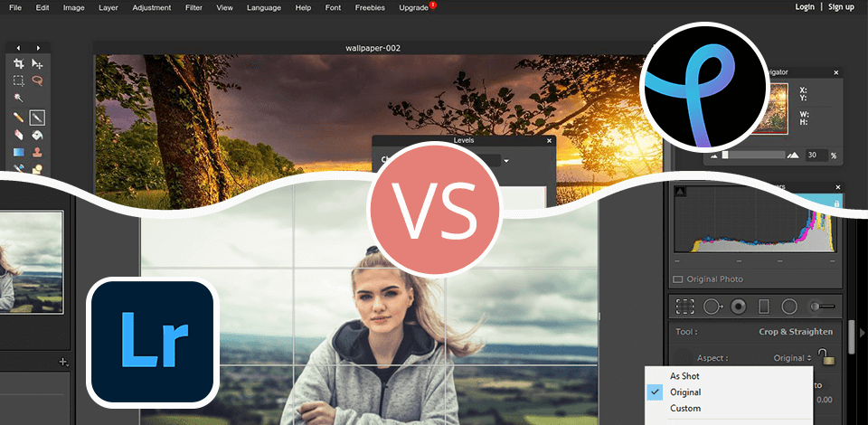
Task: Open the View menu
Action: (225, 8)
